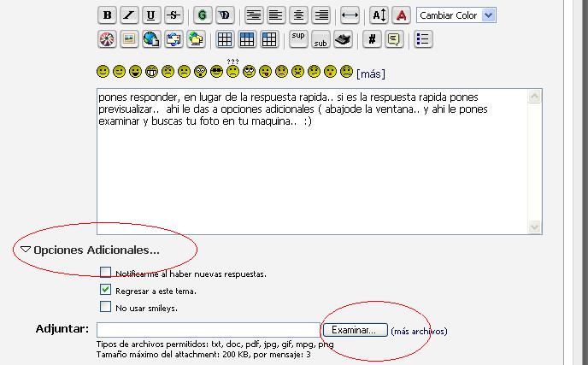Click the text area scrollbar up arrow
Image resolution: width=588 pixels, height=365 pixels.
coord(534,97)
